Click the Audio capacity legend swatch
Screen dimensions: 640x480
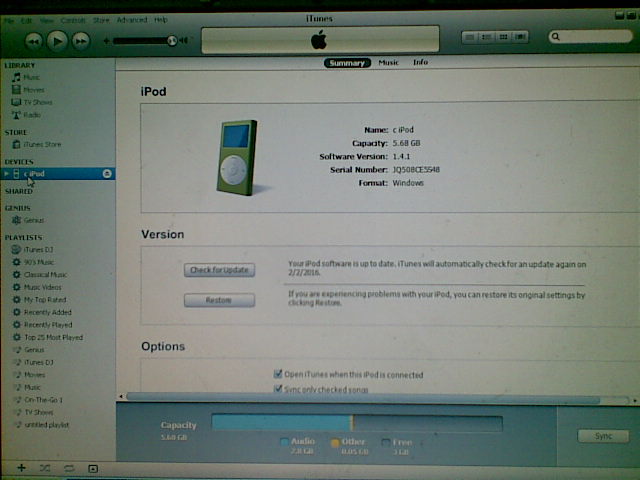[x=284, y=442]
